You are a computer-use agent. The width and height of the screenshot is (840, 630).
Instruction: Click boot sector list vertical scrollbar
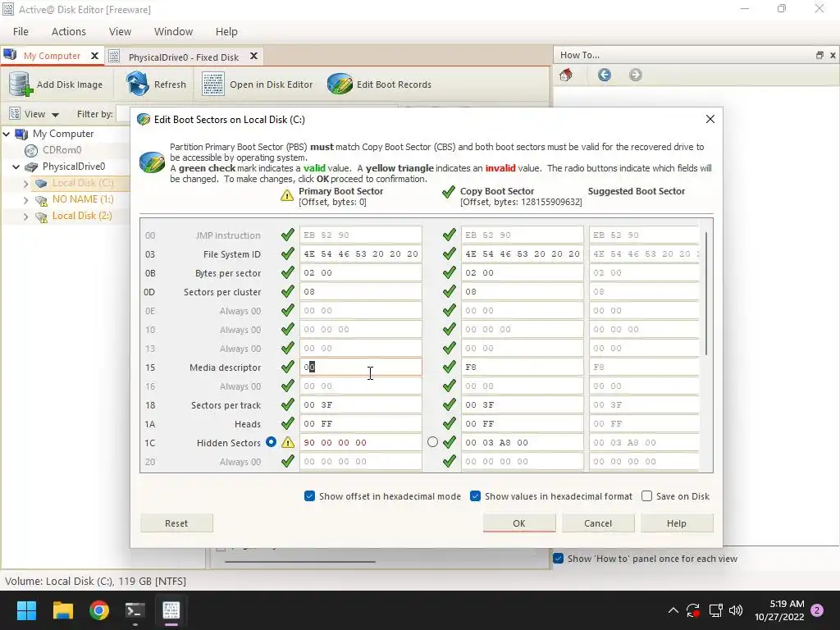pyautogui.click(x=706, y=294)
